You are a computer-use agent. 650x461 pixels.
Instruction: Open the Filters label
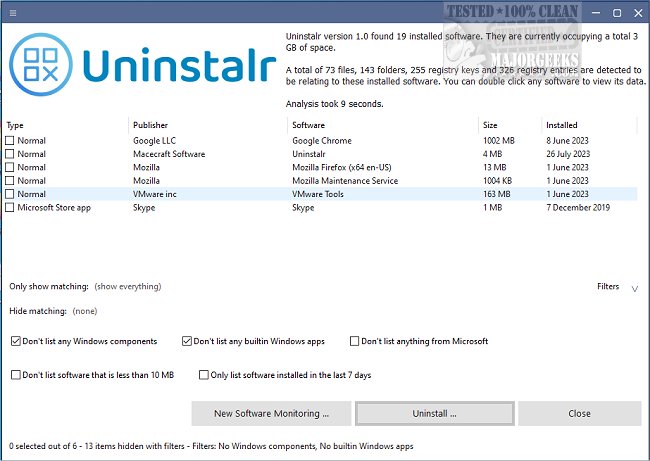coord(608,286)
